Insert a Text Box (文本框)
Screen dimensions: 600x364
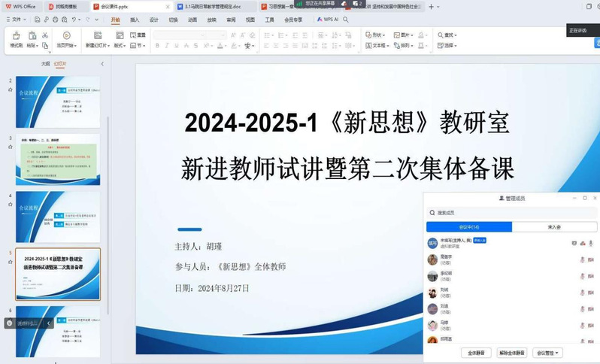379,45
